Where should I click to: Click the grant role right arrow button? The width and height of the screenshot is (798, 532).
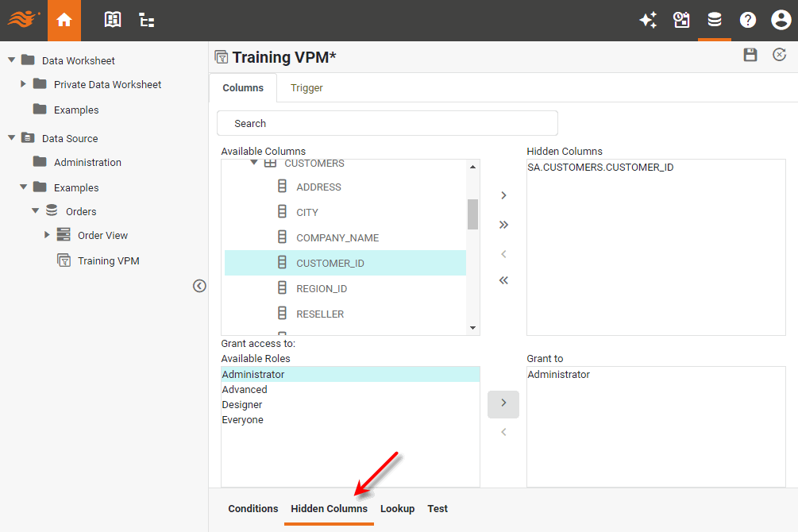(503, 403)
